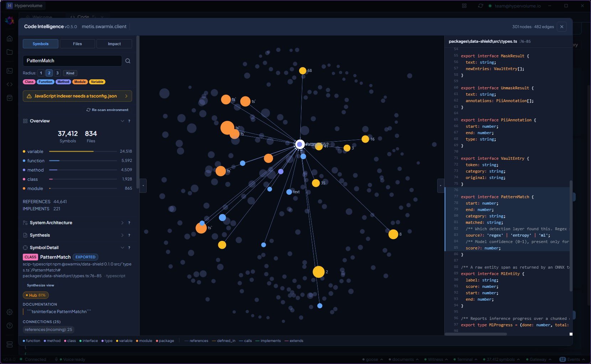Click Re-scan environment

pyautogui.click(x=108, y=110)
